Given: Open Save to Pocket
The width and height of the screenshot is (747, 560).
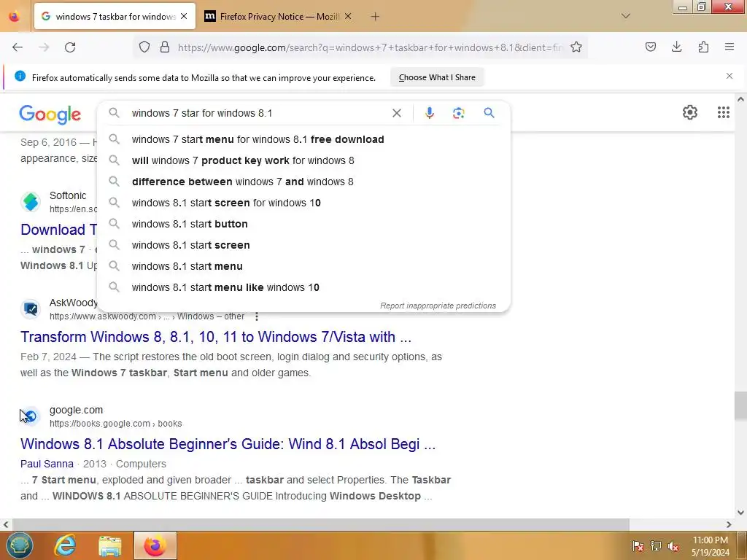Looking at the screenshot, I should coord(650,47).
